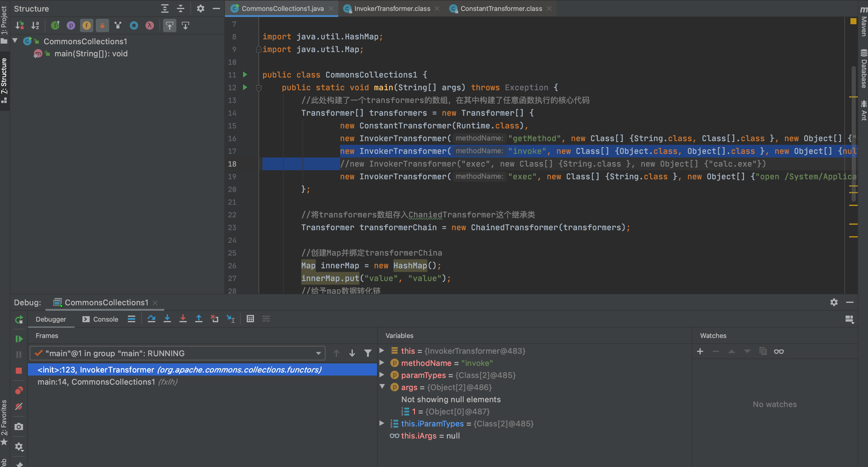868x467 pixels.
Task: Step Into in debugger
Action: click(x=167, y=319)
